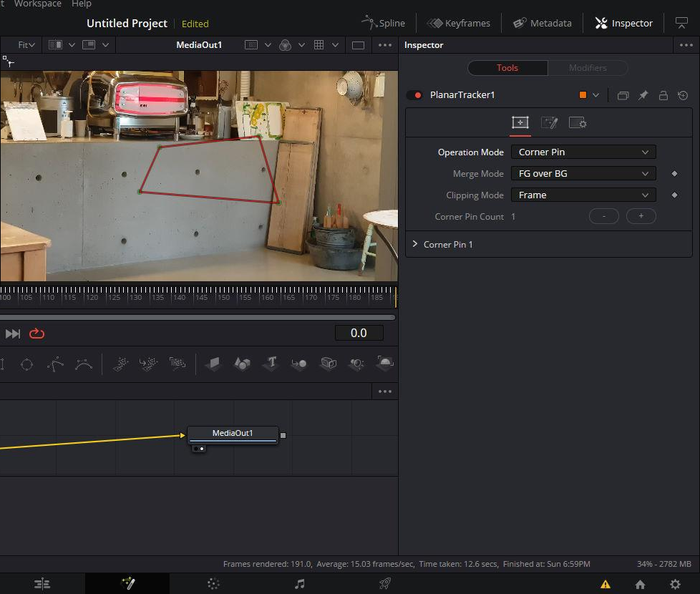
Task: Open the Fit zoom dropdown in viewer
Action: tap(26, 45)
